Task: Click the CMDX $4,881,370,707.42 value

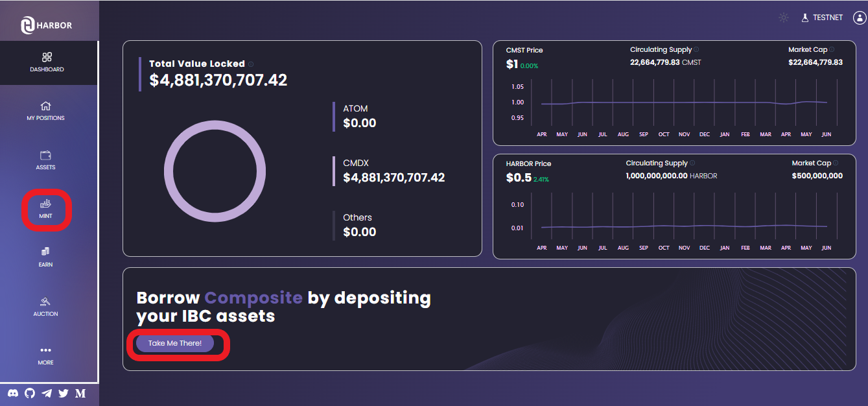Action: pos(394,178)
